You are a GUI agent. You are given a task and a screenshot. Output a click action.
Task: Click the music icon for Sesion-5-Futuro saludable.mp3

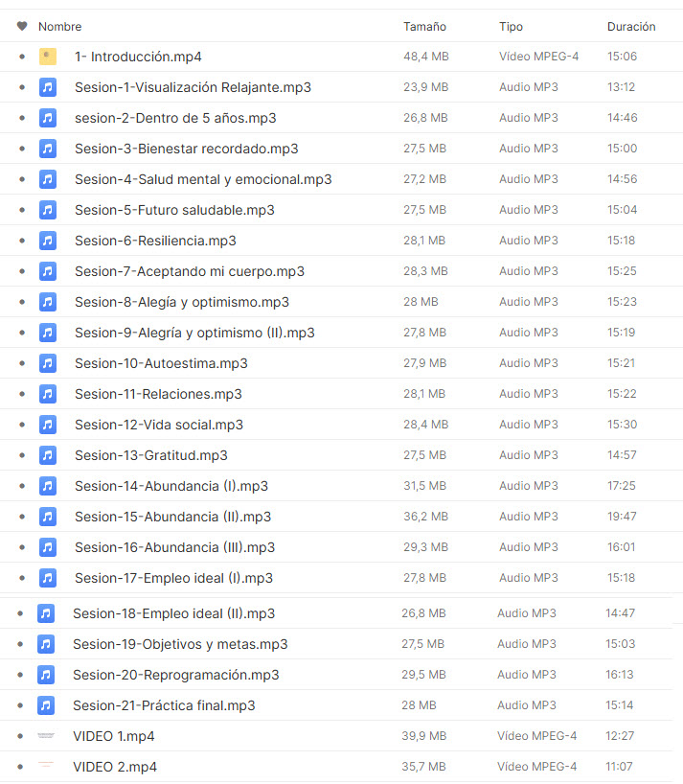pyautogui.click(x=48, y=210)
